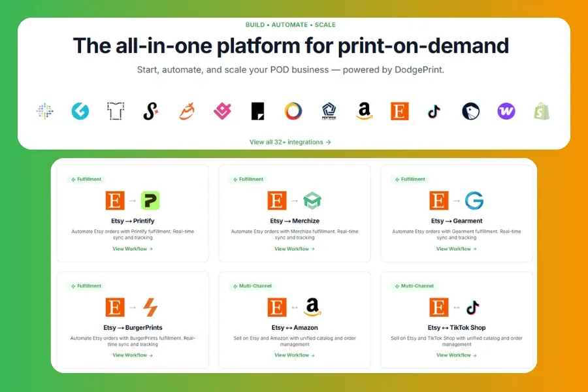Click the pink diamond checkmark logo
Image resolution: width=588 pixels, height=392 pixels.
[x=222, y=112]
